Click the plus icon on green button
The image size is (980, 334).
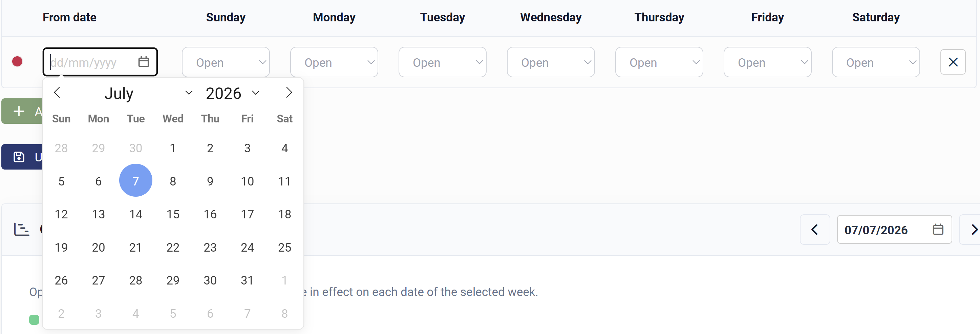point(19,111)
